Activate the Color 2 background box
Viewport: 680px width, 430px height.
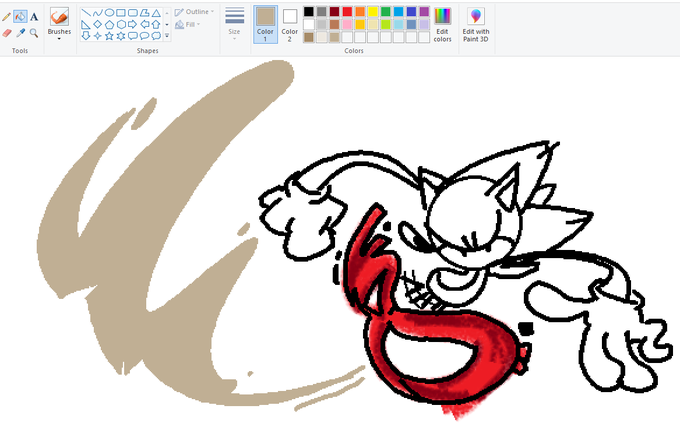(x=290, y=24)
